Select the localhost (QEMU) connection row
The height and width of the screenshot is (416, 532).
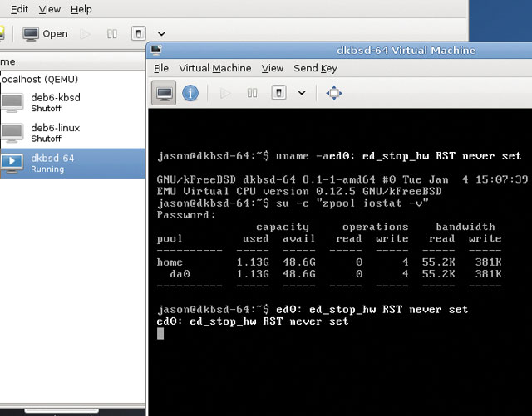tap(72, 80)
